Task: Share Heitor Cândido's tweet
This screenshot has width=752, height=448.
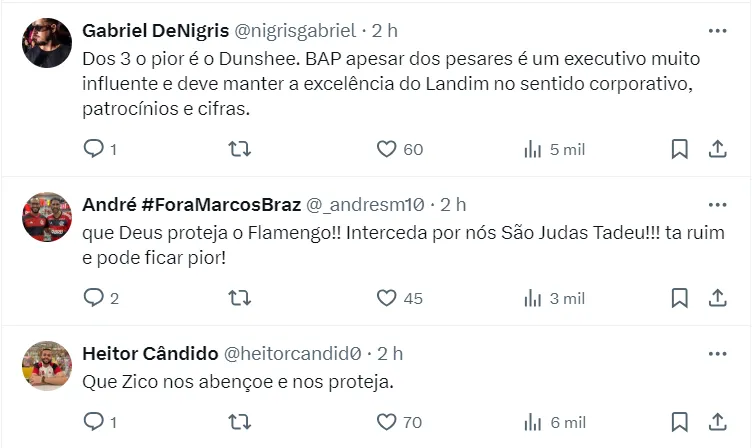Action: (x=717, y=422)
